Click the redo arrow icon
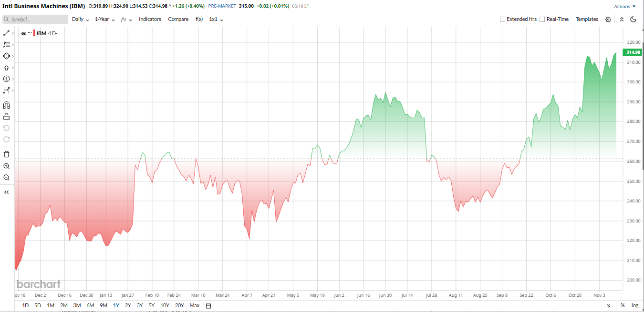 pyautogui.click(x=6, y=139)
